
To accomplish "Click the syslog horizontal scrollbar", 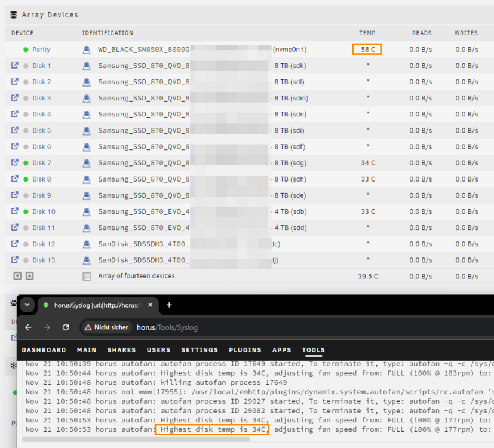I will tap(136, 439).
